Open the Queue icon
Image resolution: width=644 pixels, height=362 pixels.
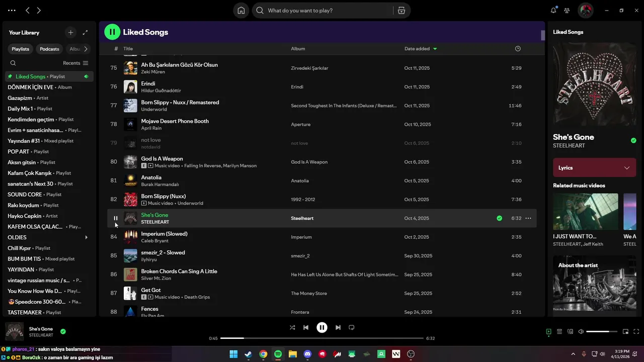559,332
